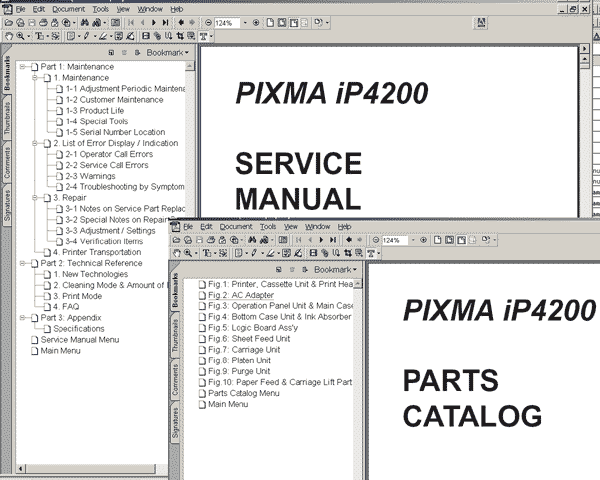This screenshot has height=480, width=600.
Task: Collapse 1. Maintenance bookmark branch
Action: point(34,78)
